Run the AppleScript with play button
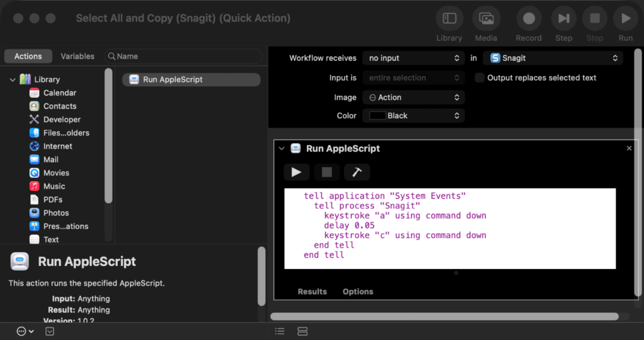The width and height of the screenshot is (644, 340). pyautogui.click(x=297, y=172)
